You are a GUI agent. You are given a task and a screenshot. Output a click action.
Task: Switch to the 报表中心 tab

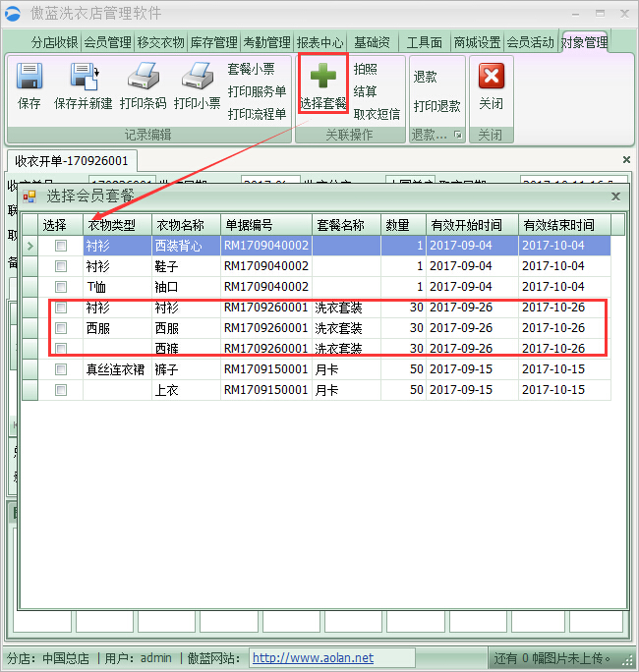320,42
